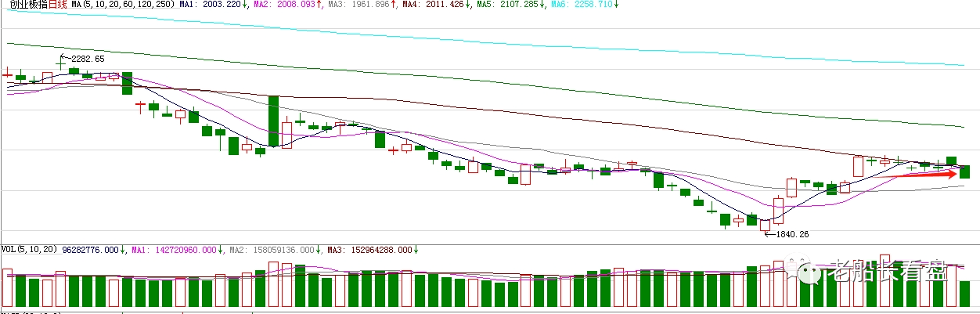Click the last green candlestick on the right

click(x=964, y=171)
